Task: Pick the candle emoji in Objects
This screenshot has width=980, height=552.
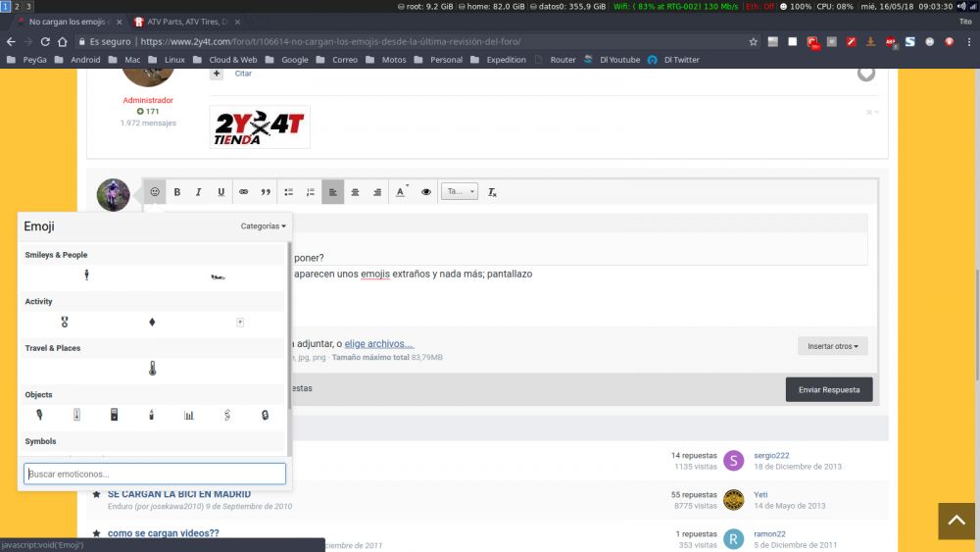Action: point(151,415)
